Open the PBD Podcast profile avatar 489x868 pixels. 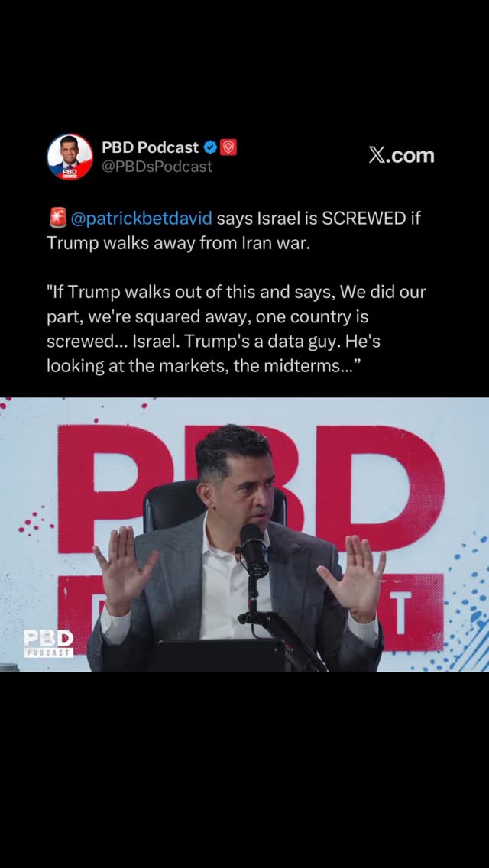[70, 157]
